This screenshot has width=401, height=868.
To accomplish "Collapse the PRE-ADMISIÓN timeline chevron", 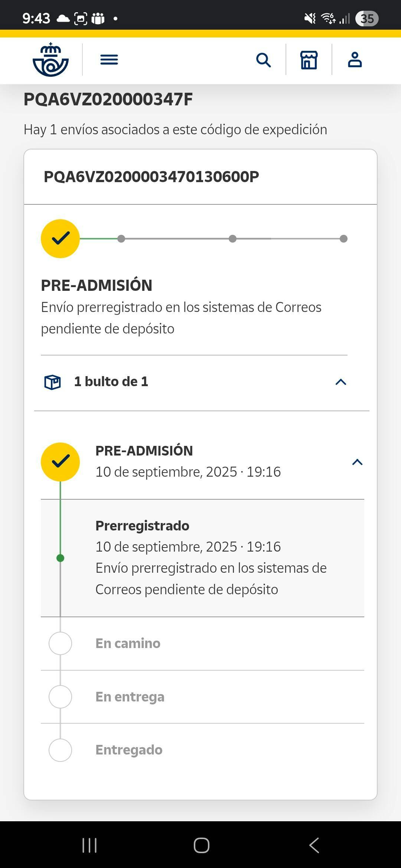I will tap(357, 462).
